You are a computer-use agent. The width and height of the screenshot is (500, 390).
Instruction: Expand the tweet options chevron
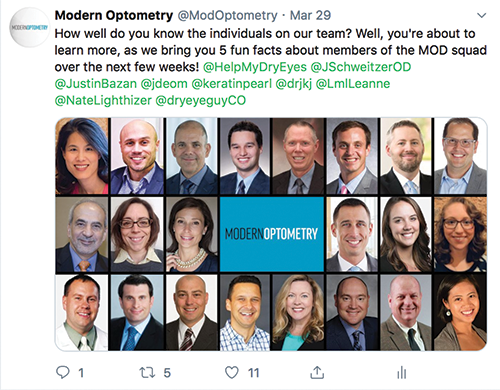click(482, 16)
